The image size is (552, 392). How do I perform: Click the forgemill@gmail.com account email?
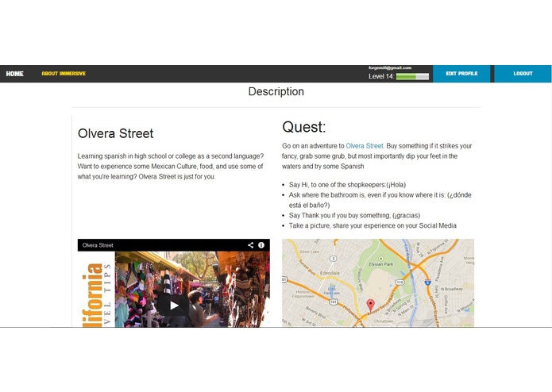tap(390, 68)
